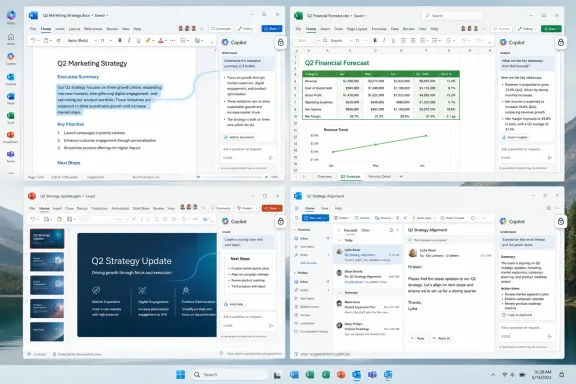Click the green Revenue Trend chart line
This screenshot has width=576, height=384.
379,144
